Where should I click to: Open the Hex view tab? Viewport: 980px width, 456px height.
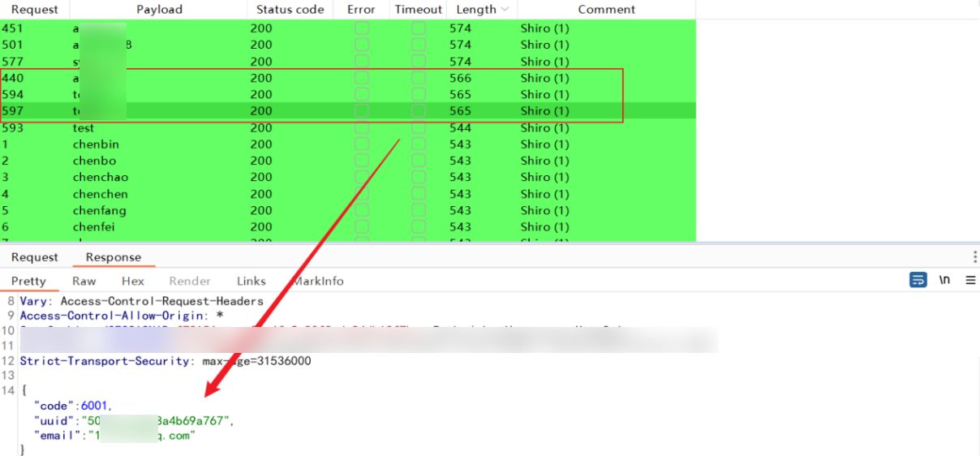point(132,281)
